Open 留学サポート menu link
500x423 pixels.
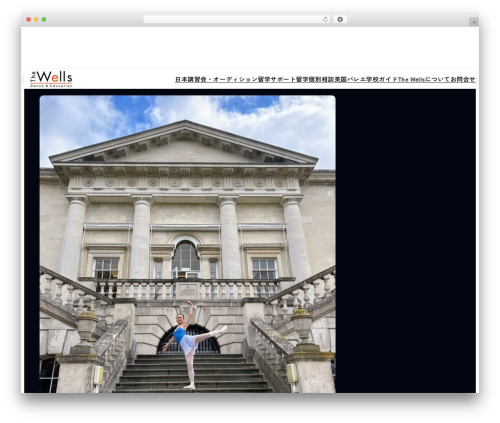(x=277, y=79)
